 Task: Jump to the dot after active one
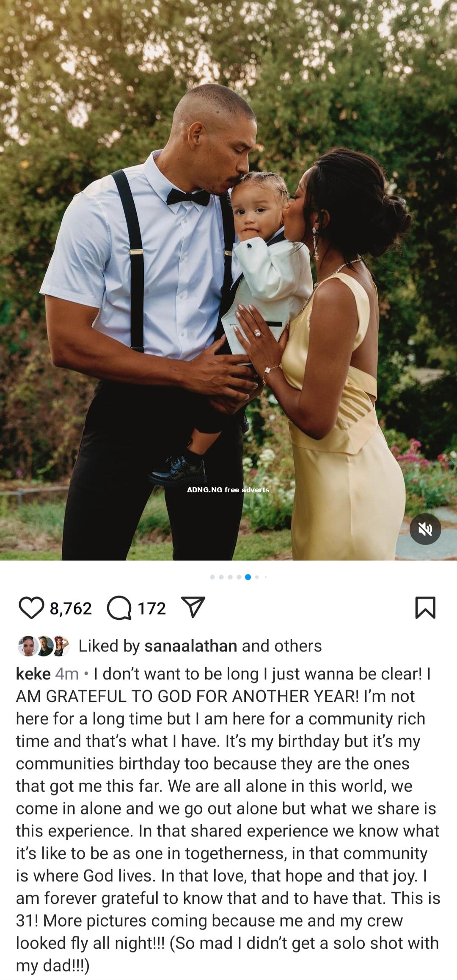(257, 577)
